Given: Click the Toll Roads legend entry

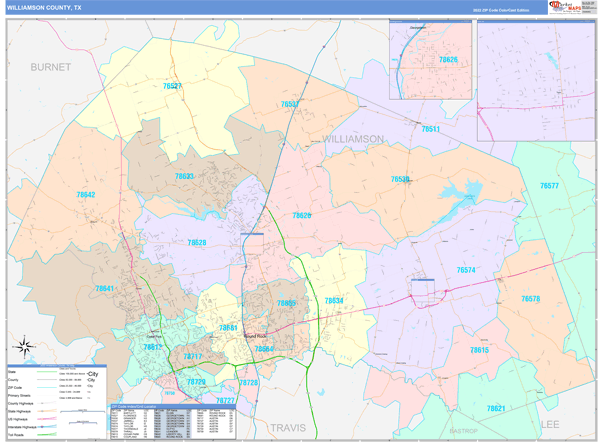Looking at the screenshot, I should (20, 435).
